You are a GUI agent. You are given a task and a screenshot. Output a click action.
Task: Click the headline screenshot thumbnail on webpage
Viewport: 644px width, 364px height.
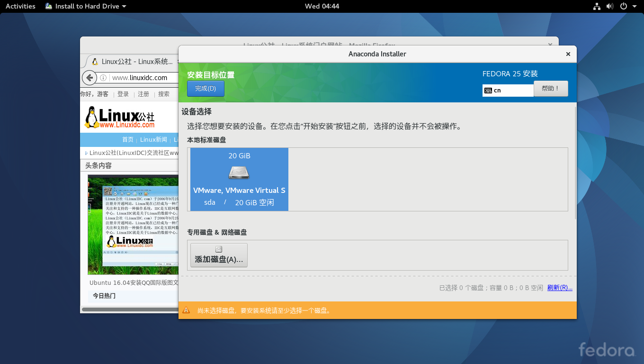point(133,225)
